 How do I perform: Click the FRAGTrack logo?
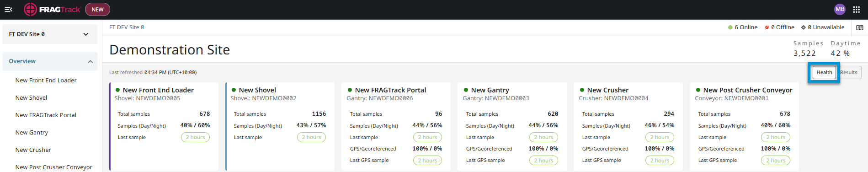coord(52,9)
